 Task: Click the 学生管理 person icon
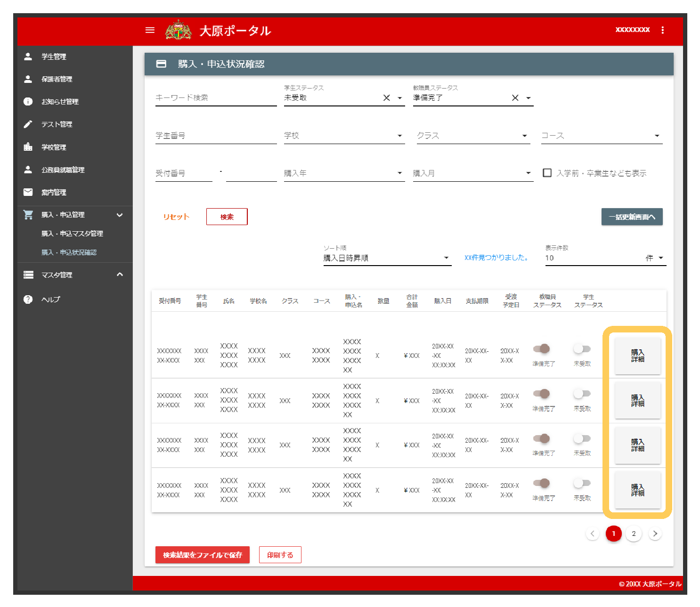click(x=28, y=57)
